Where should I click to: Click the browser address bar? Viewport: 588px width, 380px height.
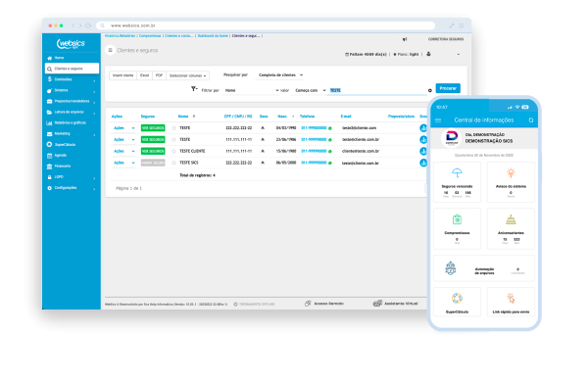(x=267, y=25)
